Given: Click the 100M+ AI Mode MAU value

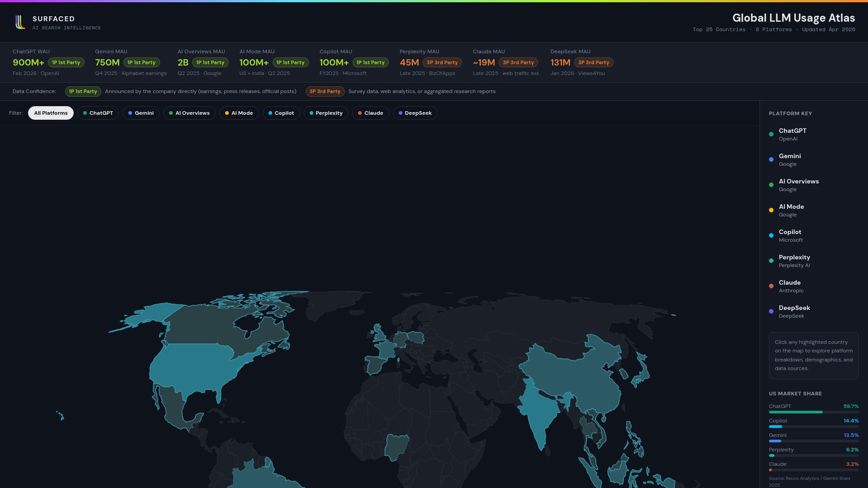Looking at the screenshot, I should 254,62.
